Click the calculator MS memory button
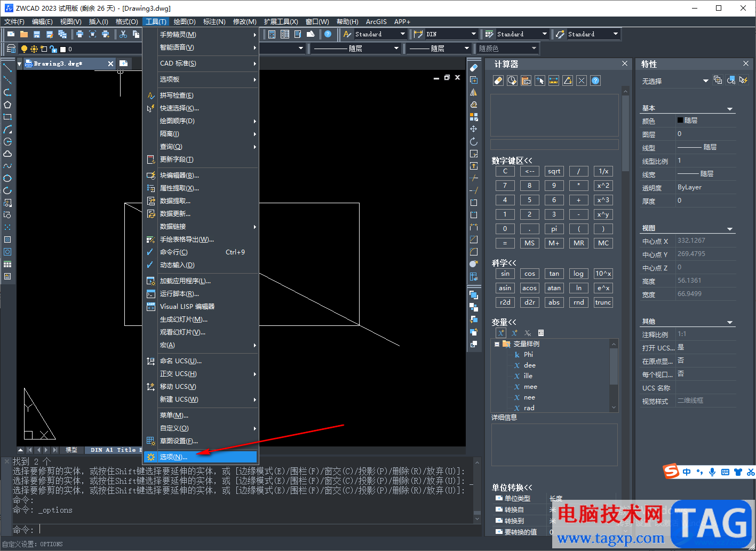 530,243
